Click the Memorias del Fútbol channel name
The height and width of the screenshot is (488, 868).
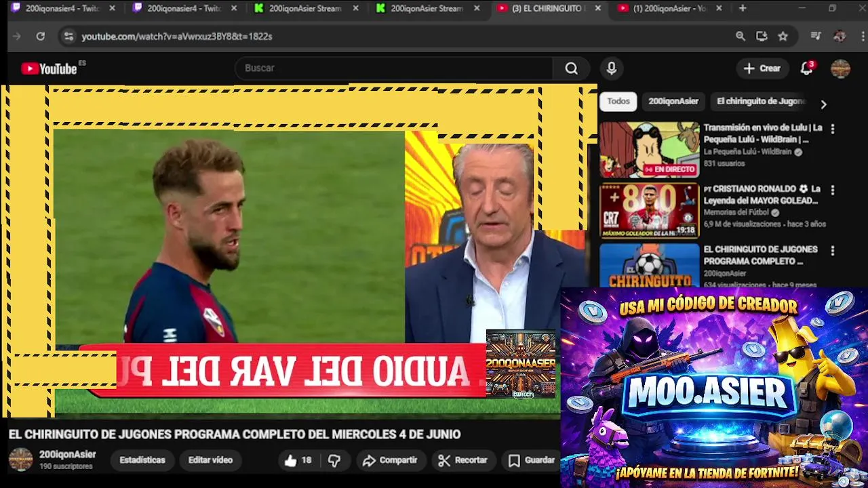[736, 213]
